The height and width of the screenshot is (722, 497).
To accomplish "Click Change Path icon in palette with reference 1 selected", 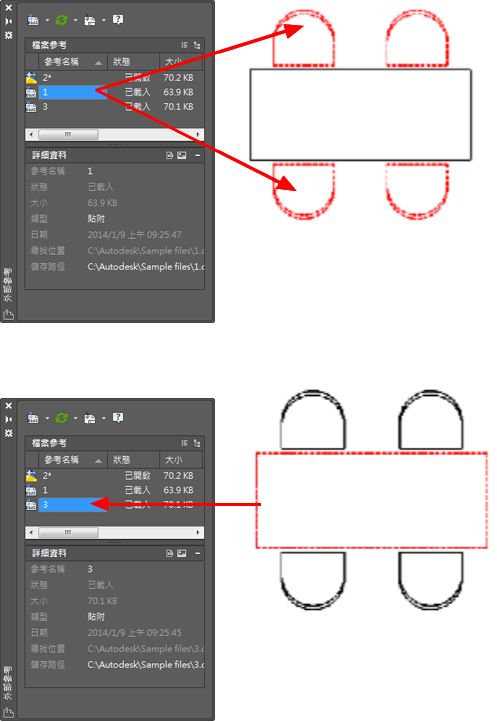I will 90,20.
